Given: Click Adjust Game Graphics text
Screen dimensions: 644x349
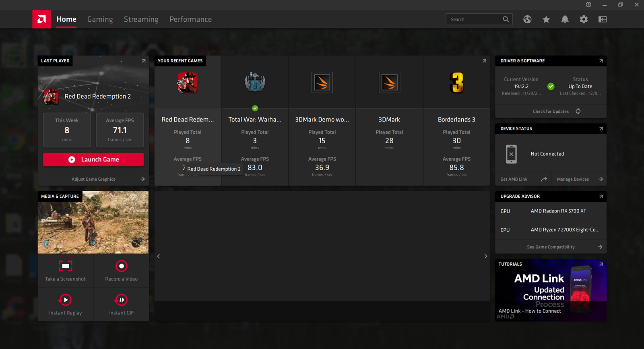Looking at the screenshot, I should (x=93, y=179).
